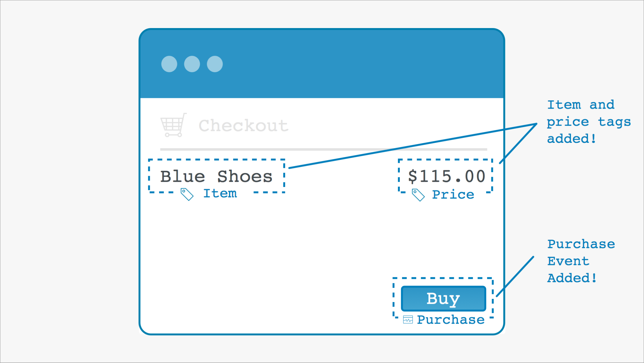Image resolution: width=644 pixels, height=363 pixels.
Task: Click the 'Purchase Event Added!' annotation
Action: [x=581, y=261]
